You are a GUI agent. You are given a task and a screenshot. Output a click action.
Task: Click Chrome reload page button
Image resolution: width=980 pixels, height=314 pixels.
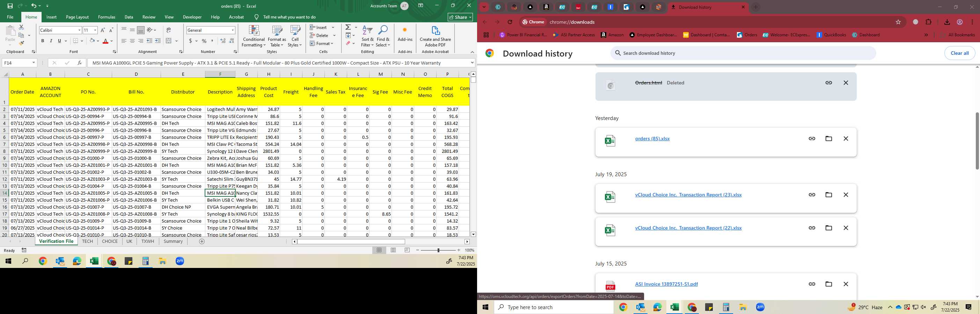pyautogui.click(x=510, y=22)
